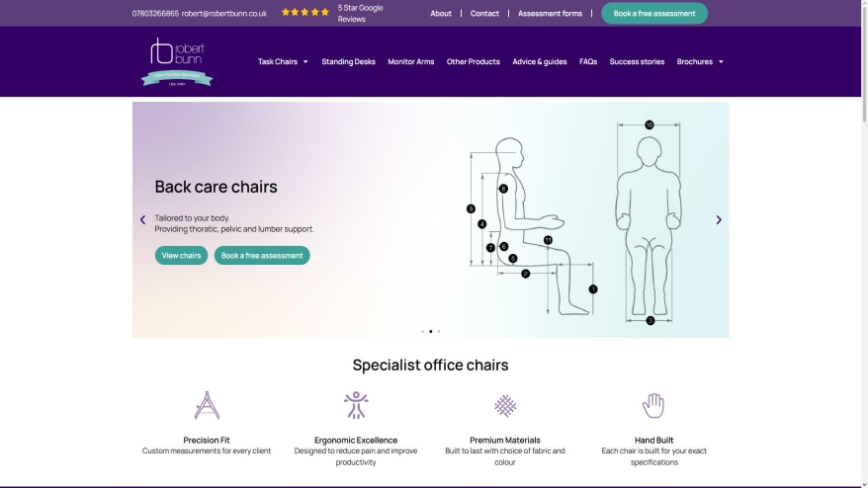Select the first carousel dot

pyautogui.click(x=422, y=331)
